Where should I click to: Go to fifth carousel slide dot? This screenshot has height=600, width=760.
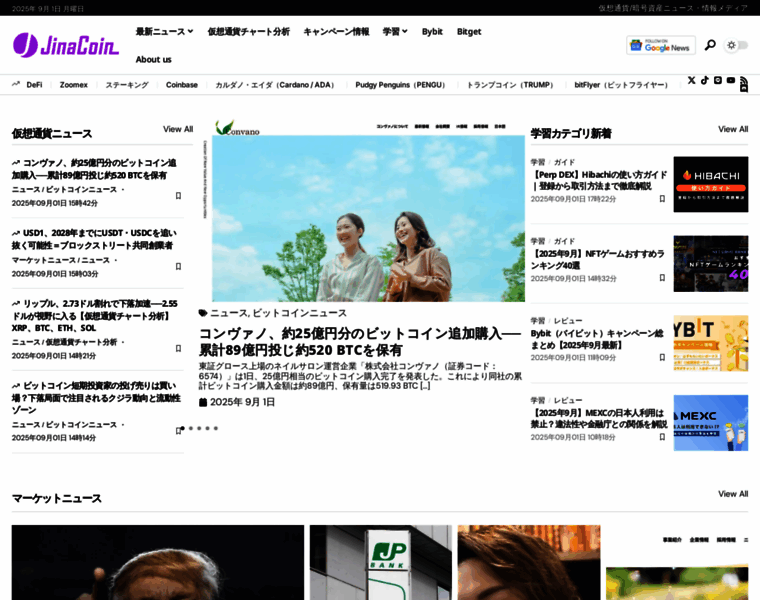[216, 428]
